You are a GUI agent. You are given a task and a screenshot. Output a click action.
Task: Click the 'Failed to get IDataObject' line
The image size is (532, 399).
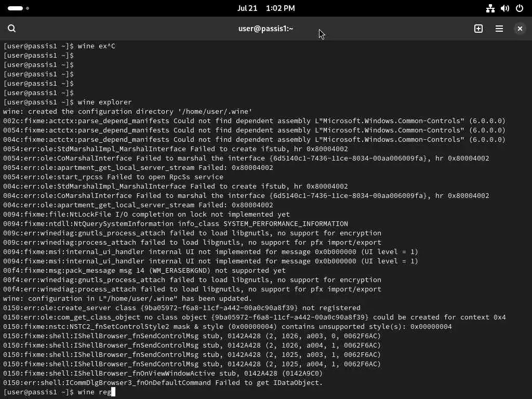[x=163, y=383]
